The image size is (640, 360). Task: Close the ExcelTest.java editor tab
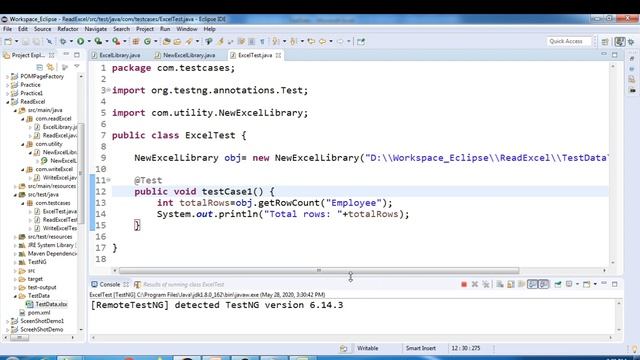[x=278, y=55]
